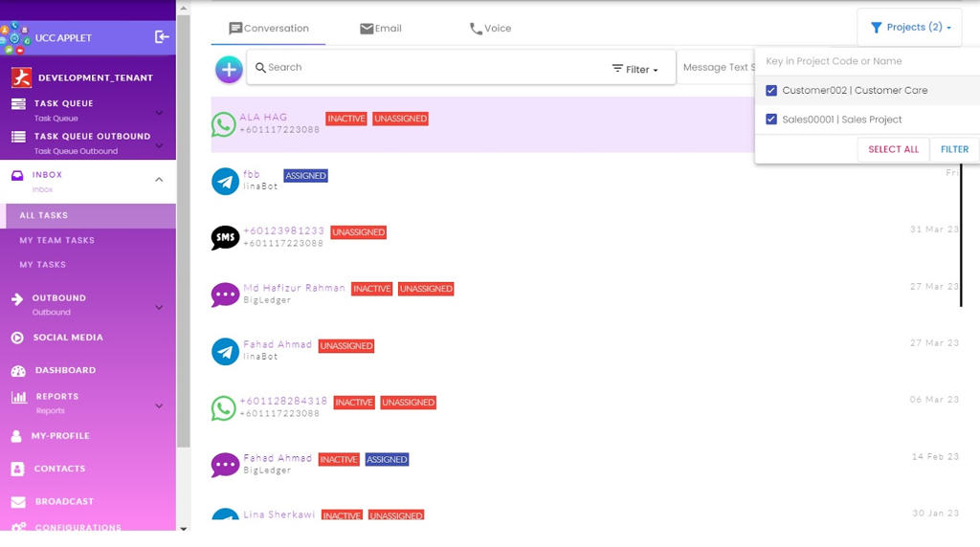Click the WhatsApp icon next to ALA HAG
The width and height of the screenshot is (980, 547).
pyautogui.click(x=224, y=124)
